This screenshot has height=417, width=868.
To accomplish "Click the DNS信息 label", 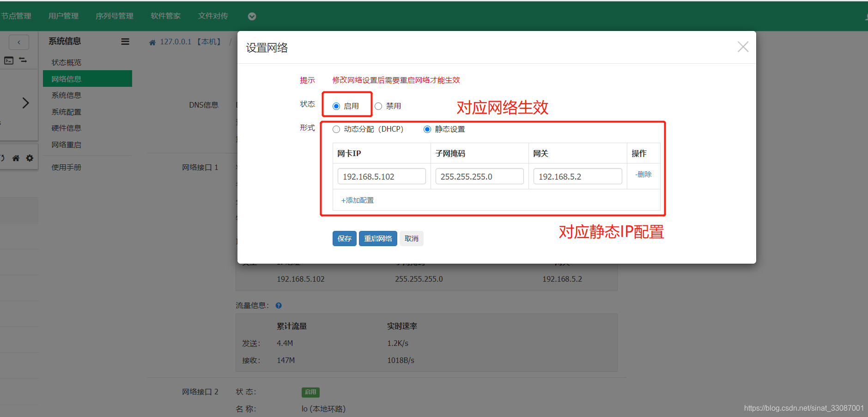I will click(x=204, y=105).
